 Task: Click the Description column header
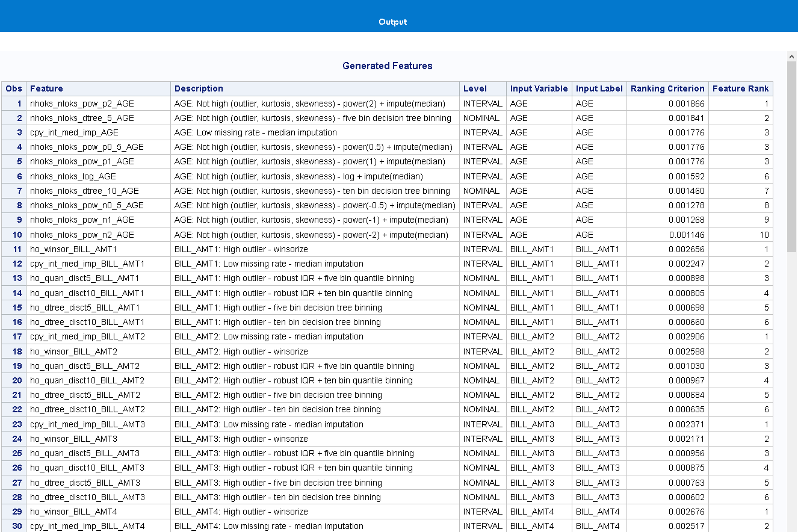[x=199, y=88]
